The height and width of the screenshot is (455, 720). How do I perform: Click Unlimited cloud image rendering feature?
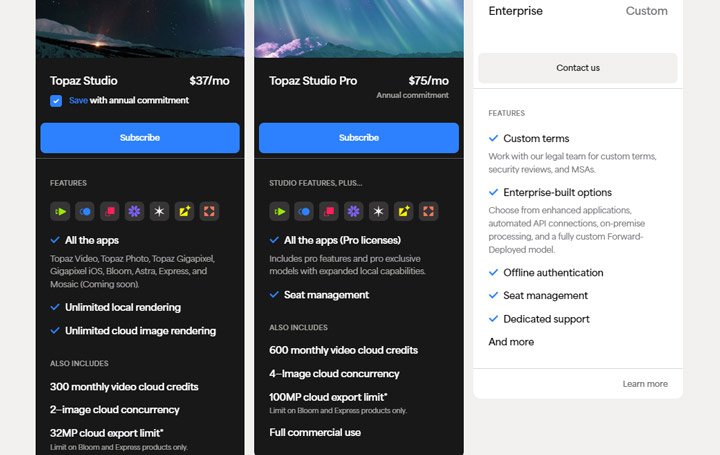pyautogui.click(x=140, y=331)
